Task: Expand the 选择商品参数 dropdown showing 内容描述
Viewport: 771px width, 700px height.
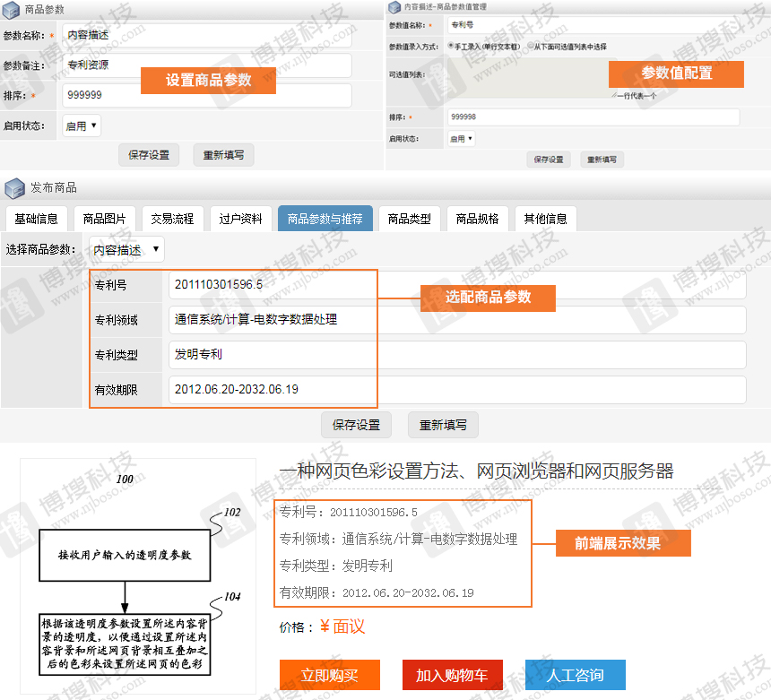Action: click(x=126, y=250)
